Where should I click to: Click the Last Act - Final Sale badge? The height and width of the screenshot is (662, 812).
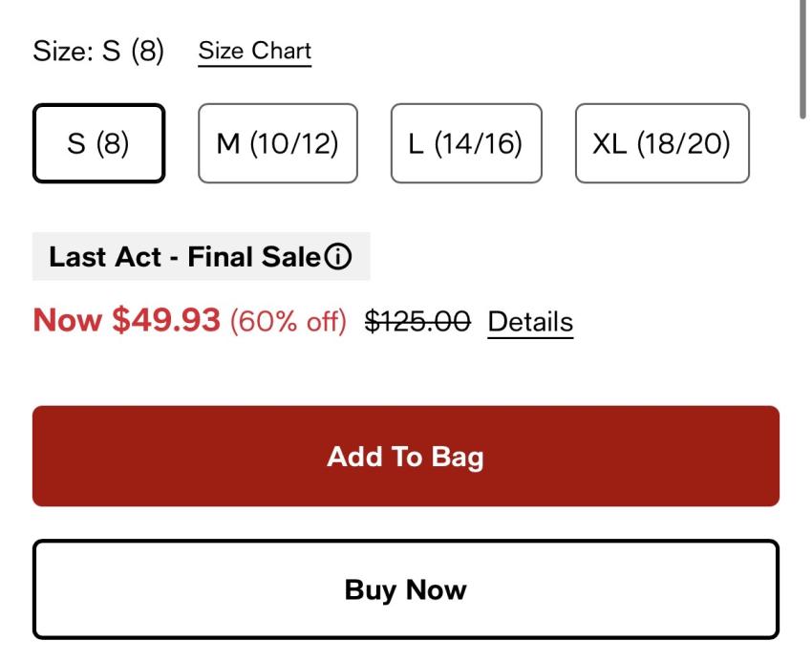(202, 256)
